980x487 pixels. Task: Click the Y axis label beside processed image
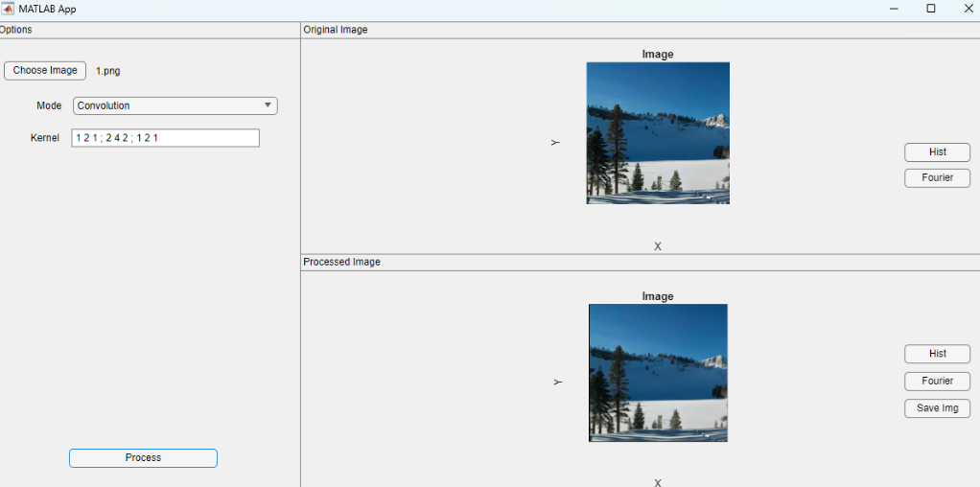pos(557,382)
